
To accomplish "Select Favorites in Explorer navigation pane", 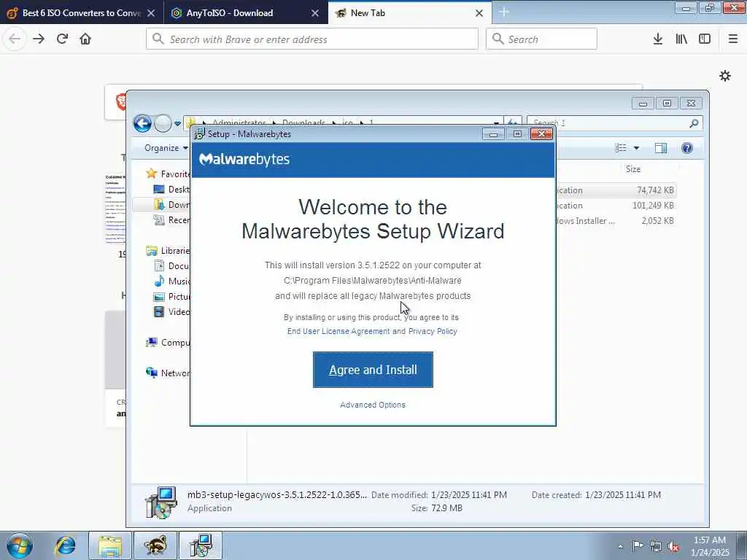I will point(169,174).
